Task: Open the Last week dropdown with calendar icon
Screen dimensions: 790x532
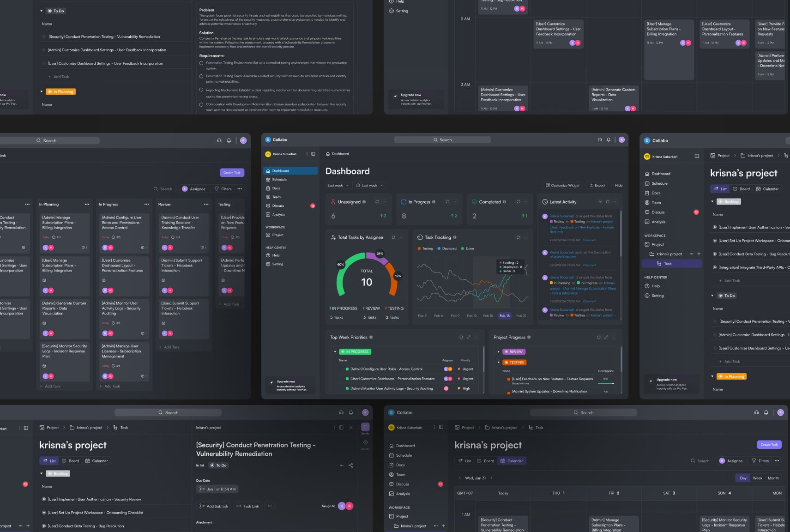Action: point(369,185)
